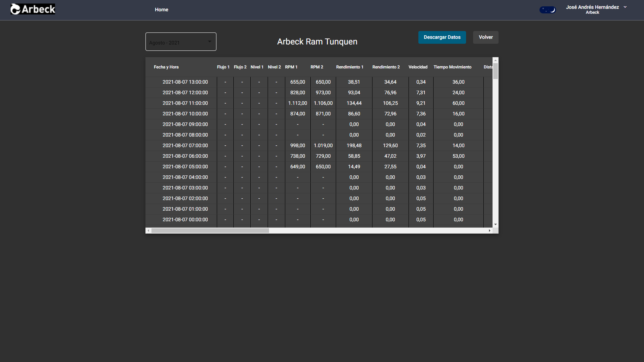Click the table's scroll up arrow
Image resolution: width=644 pixels, height=362 pixels.
pyautogui.click(x=495, y=60)
